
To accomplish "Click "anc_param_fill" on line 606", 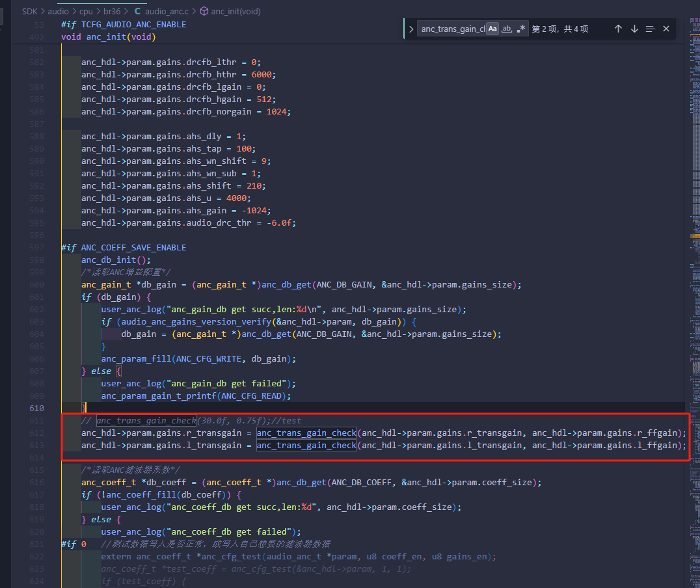I will tap(136, 358).
